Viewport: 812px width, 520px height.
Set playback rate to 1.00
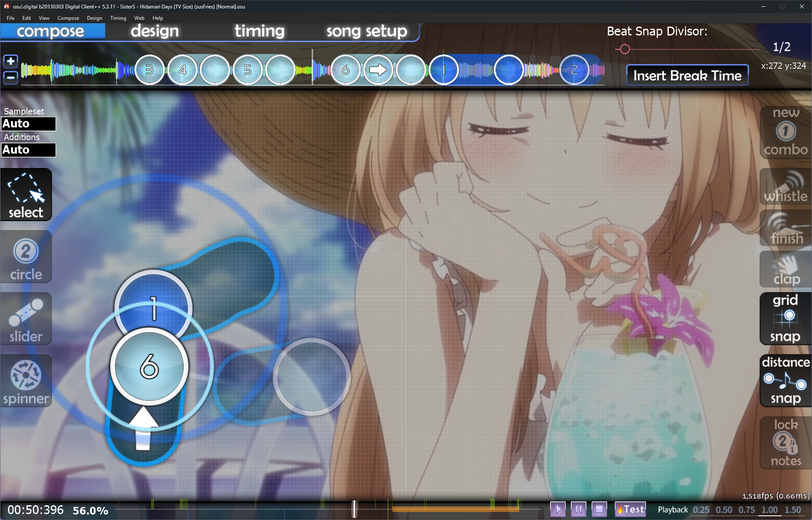tap(769, 510)
